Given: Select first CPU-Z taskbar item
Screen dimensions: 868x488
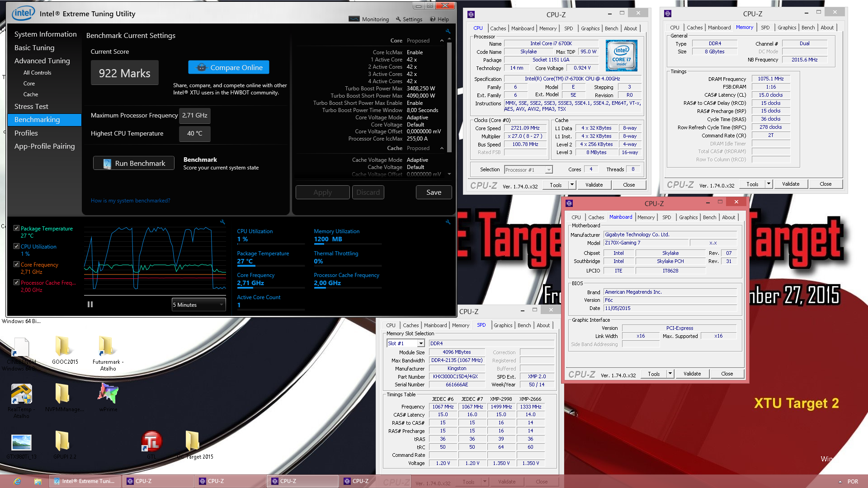Looking at the screenshot, I should pyautogui.click(x=157, y=481).
